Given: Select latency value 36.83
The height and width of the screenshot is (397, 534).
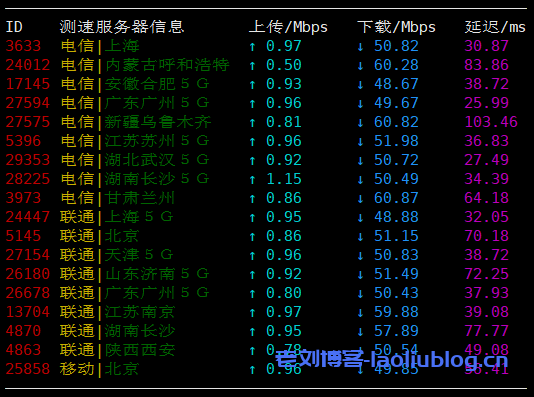Looking at the screenshot, I should [x=487, y=141].
